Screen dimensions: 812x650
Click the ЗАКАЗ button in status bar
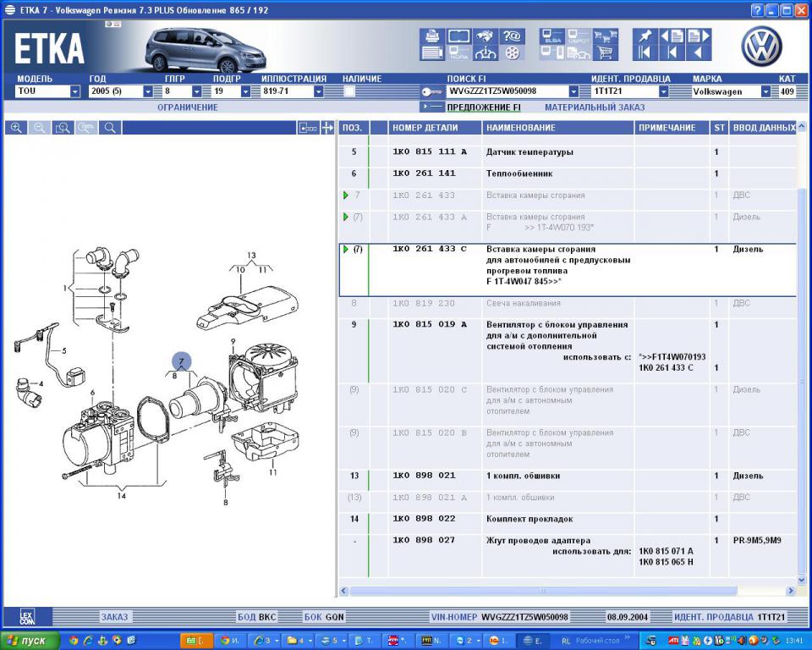pos(114,617)
